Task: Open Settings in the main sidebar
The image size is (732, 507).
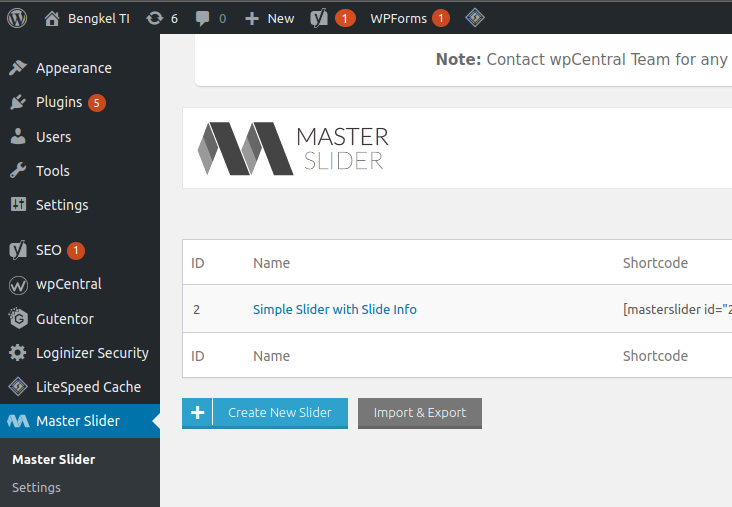Action: click(x=62, y=205)
